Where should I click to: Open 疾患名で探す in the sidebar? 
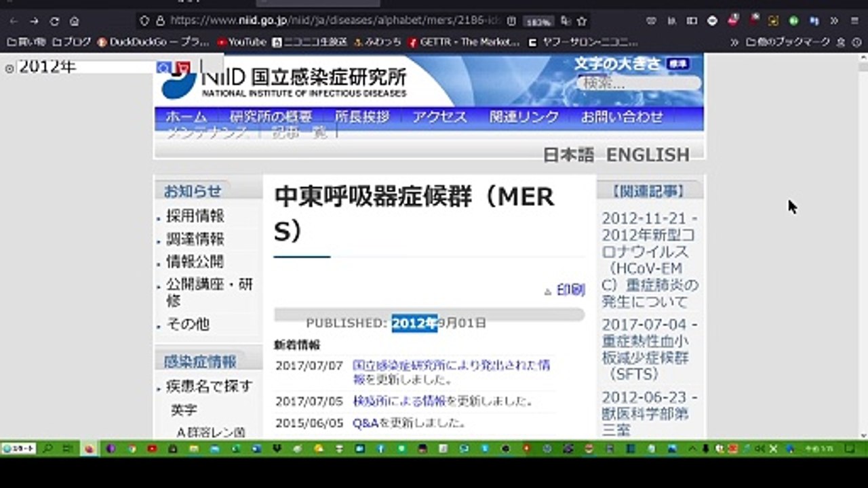click(209, 386)
